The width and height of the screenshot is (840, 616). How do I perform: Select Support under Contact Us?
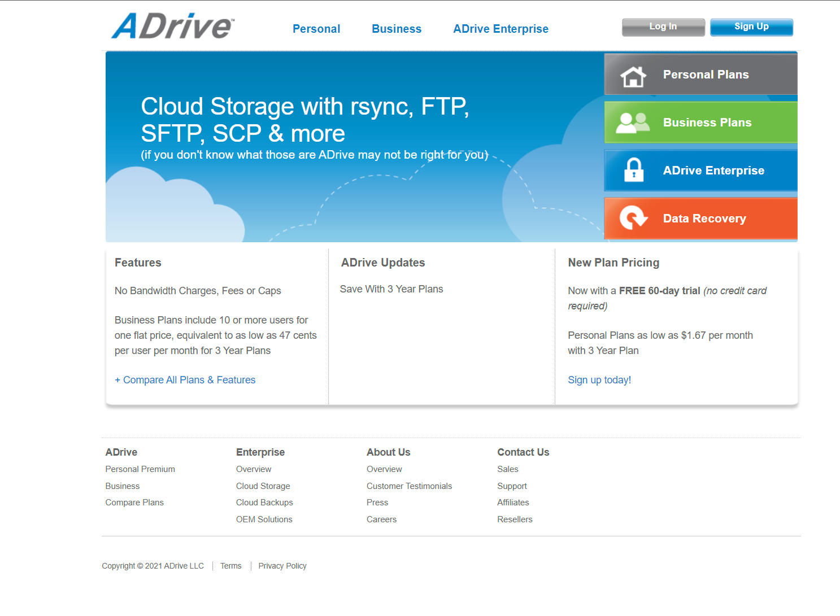[512, 486]
